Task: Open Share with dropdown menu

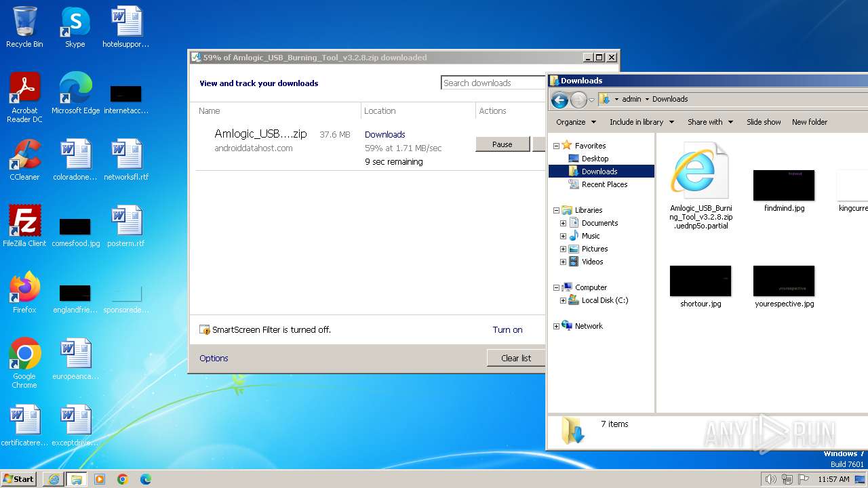Action: [710, 122]
